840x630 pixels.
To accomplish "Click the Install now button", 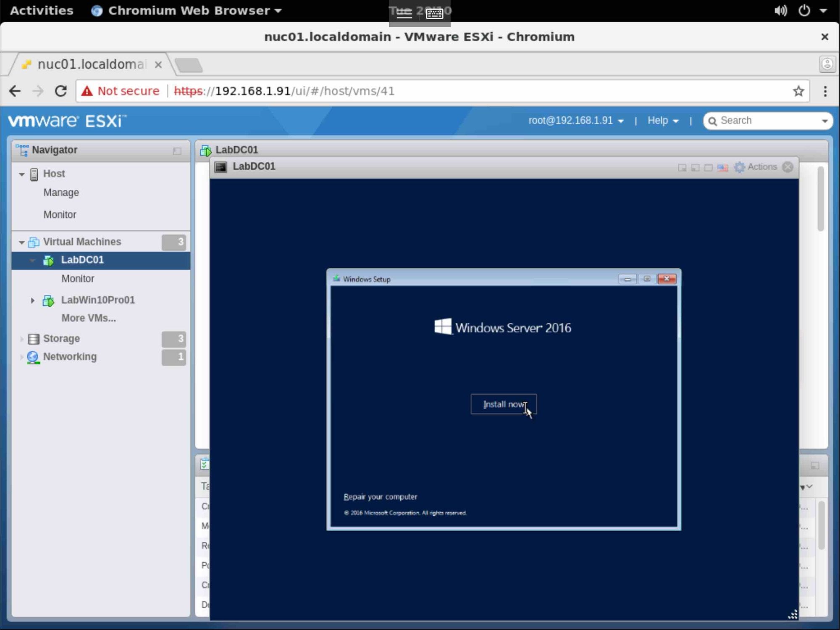I will tap(504, 404).
